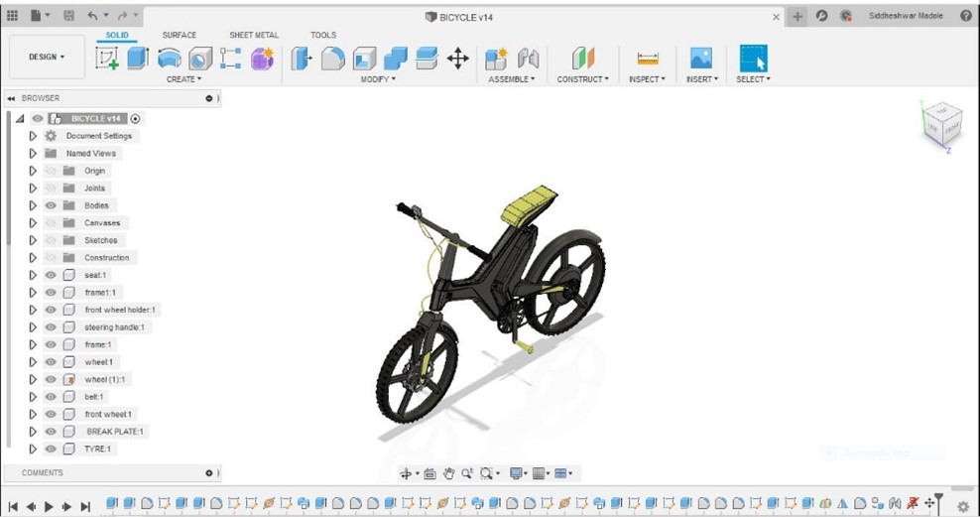Open the INSPECT dropdown menu

647,79
